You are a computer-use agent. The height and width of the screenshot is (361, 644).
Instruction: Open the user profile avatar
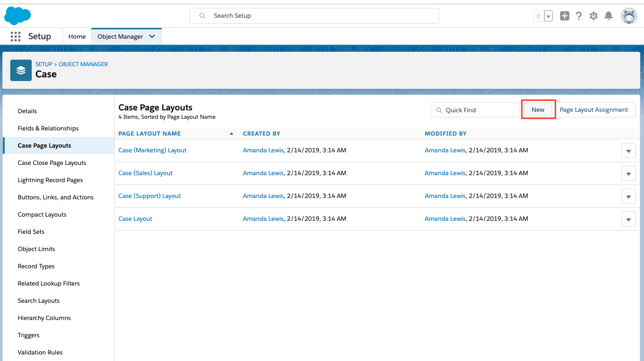click(629, 16)
